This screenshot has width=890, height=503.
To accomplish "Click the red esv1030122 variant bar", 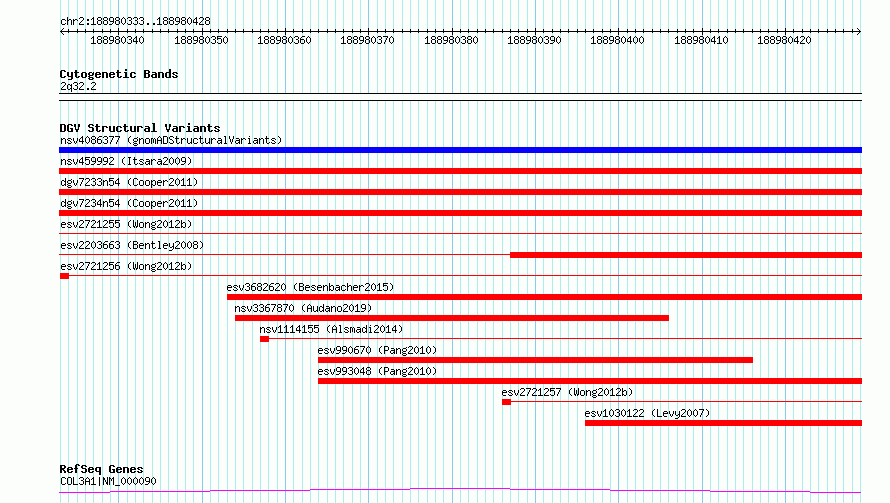I will pos(723,423).
